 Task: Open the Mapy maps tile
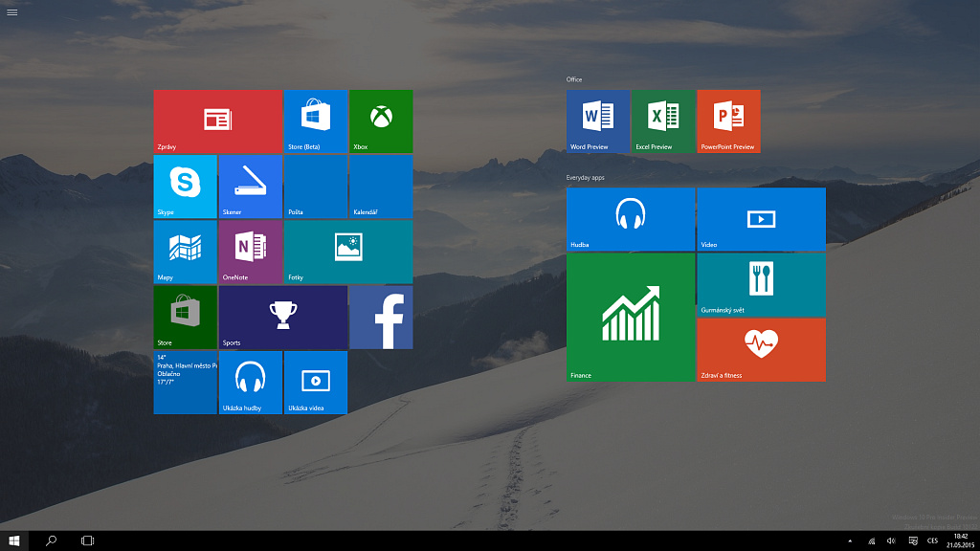(x=185, y=252)
